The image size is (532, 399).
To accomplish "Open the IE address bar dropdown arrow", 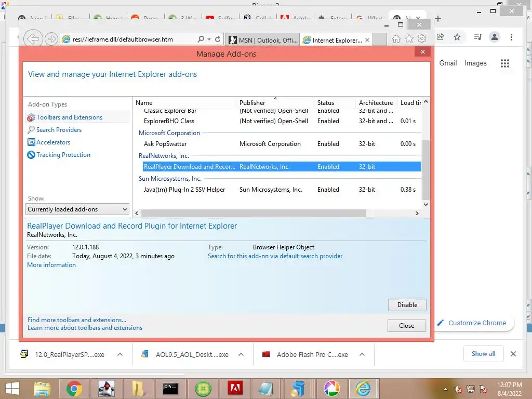I will pyautogui.click(x=209, y=39).
